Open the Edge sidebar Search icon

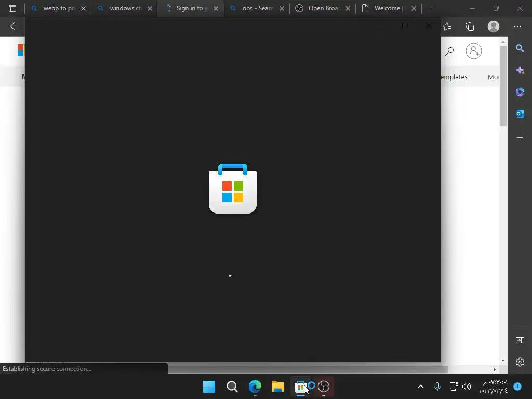tap(520, 48)
